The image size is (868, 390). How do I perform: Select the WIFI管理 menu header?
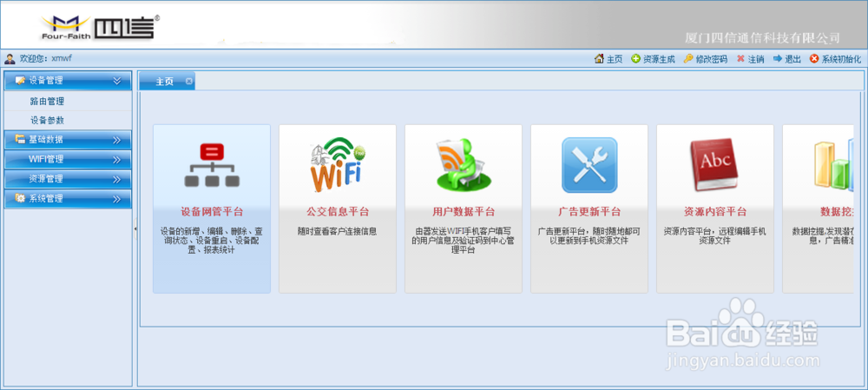68,160
